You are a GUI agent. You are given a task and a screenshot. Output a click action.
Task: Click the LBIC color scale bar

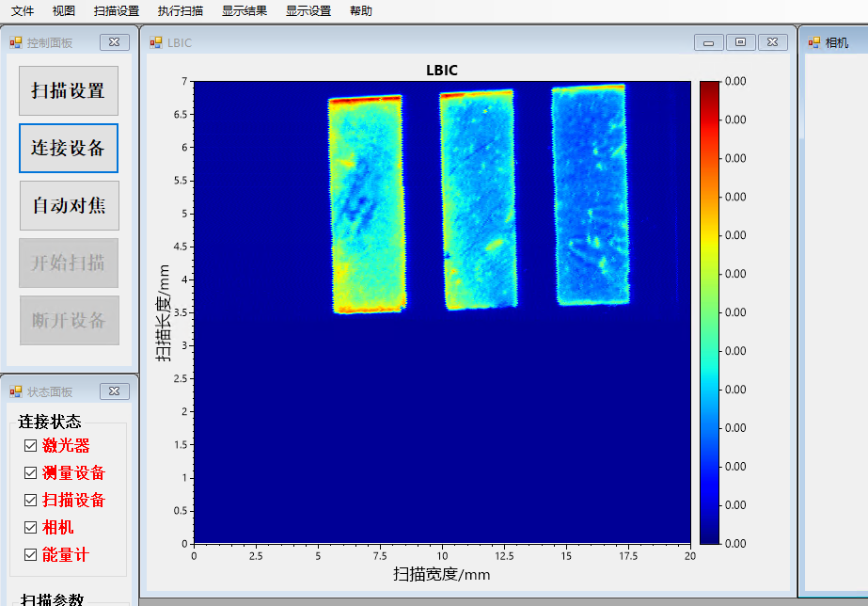click(709, 312)
